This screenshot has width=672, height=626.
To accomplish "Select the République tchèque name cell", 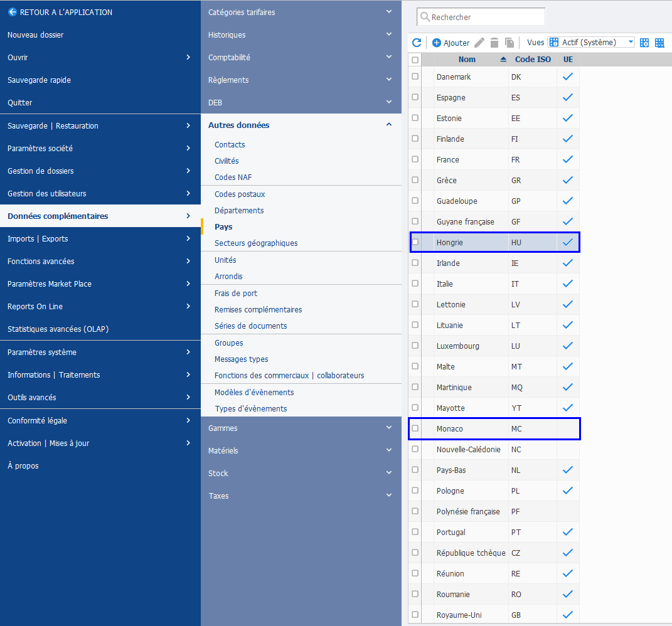I will (x=471, y=553).
